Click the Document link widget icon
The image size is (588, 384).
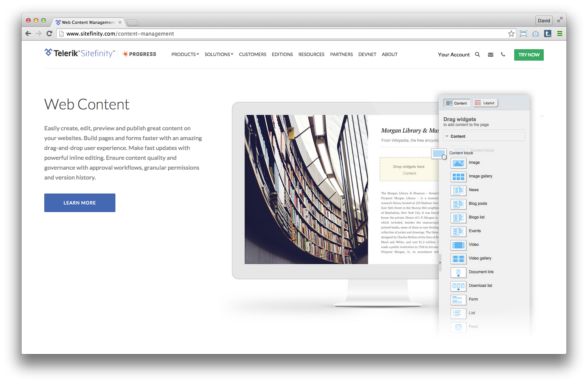(x=458, y=272)
